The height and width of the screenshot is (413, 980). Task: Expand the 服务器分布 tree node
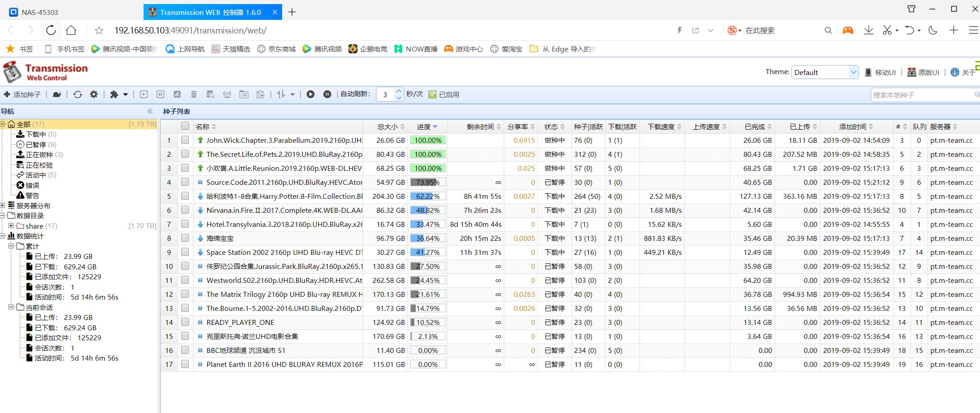coord(3,206)
